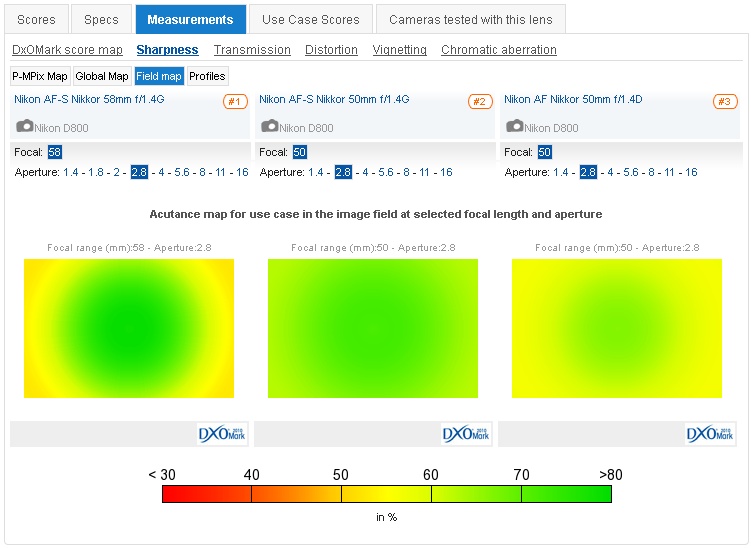751x548 pixels.
Task: Select the Field map view
Action: tap(159, 76)
